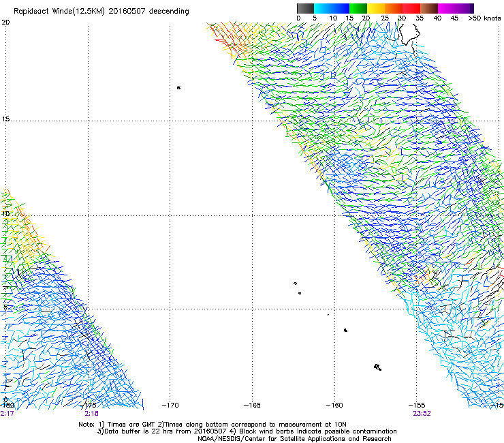Image resolution: width=504 pixels, height=443 pixels.
Task: Click the '2:18' swath time label
Action: (x=92, y=414)
